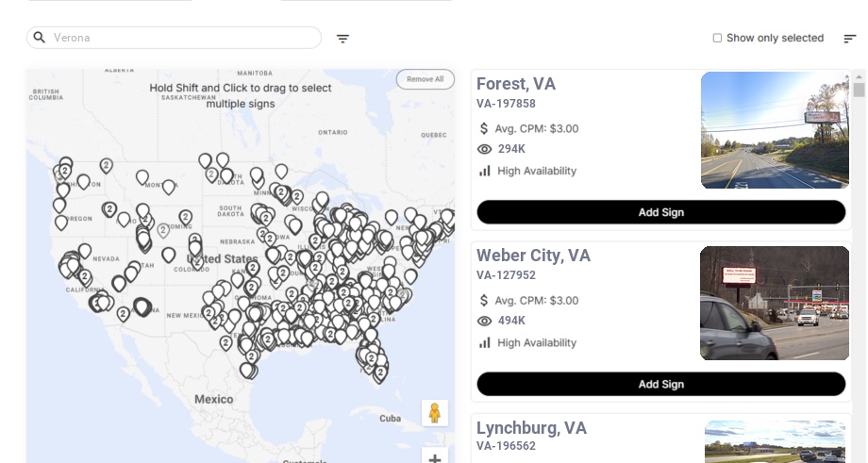
Task: Open the Weber City billboard photo
Action: 775,303
